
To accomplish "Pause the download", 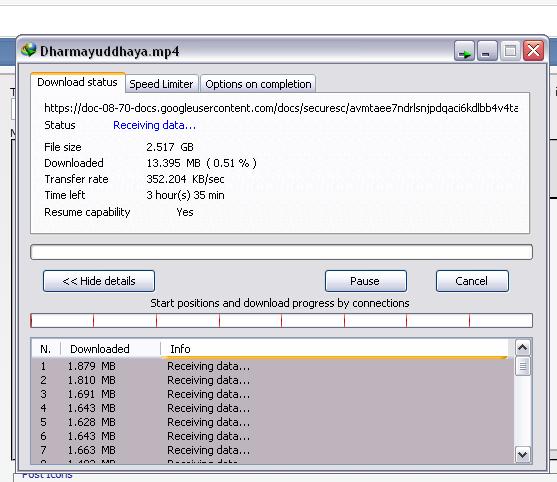I will tap(365, 281).
